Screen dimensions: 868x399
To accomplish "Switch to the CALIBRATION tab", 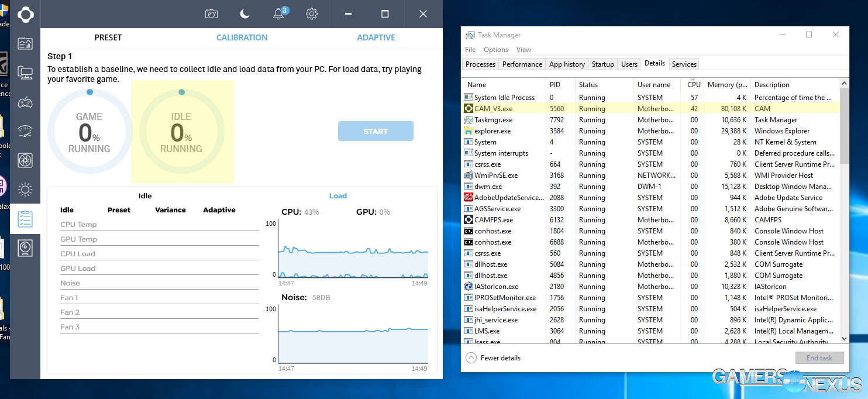I will 242,37.
